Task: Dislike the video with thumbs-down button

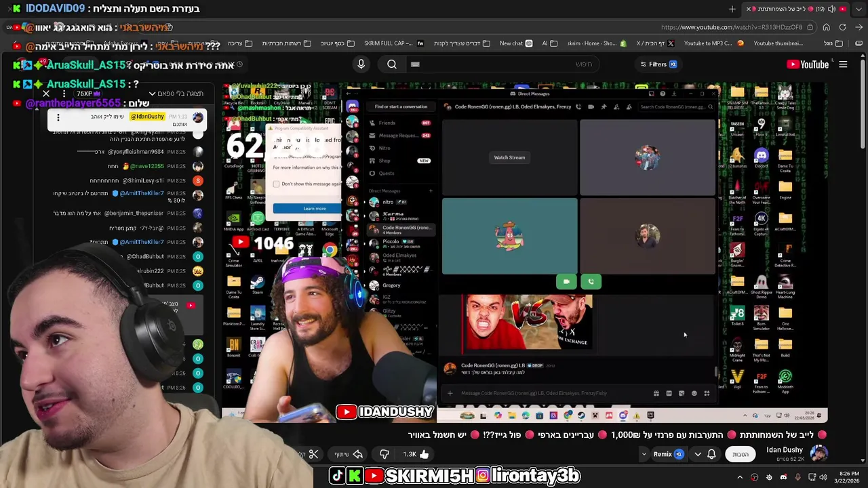Action: point(384,454)
